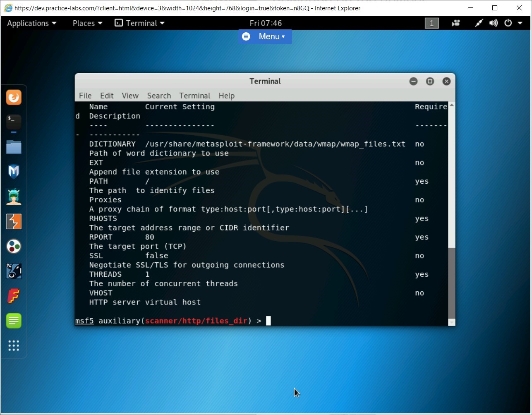
Task: Open the Terminal app dropdown in top bar
Action: pyautogui.click(x=139, y=23)
